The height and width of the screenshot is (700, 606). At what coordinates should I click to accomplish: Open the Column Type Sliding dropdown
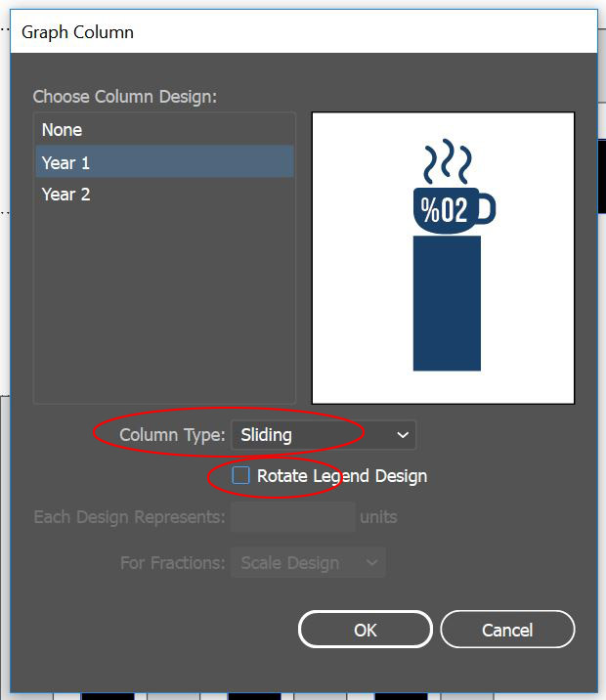pyautogui.click(x=323, y=435)
